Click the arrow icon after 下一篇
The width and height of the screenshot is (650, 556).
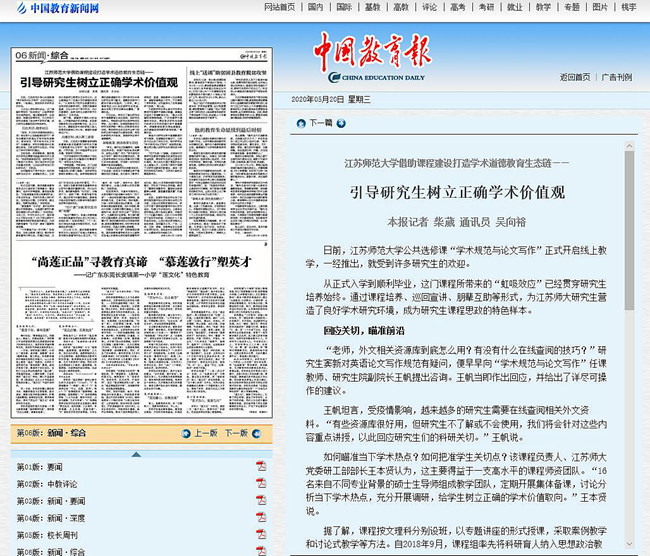pyautogui.click(x=341, y=123)
